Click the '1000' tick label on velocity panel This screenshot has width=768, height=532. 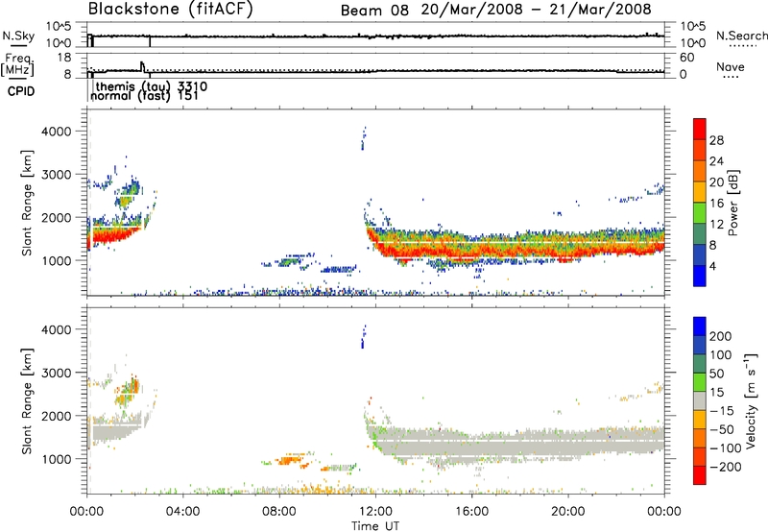tap(56, 459)
